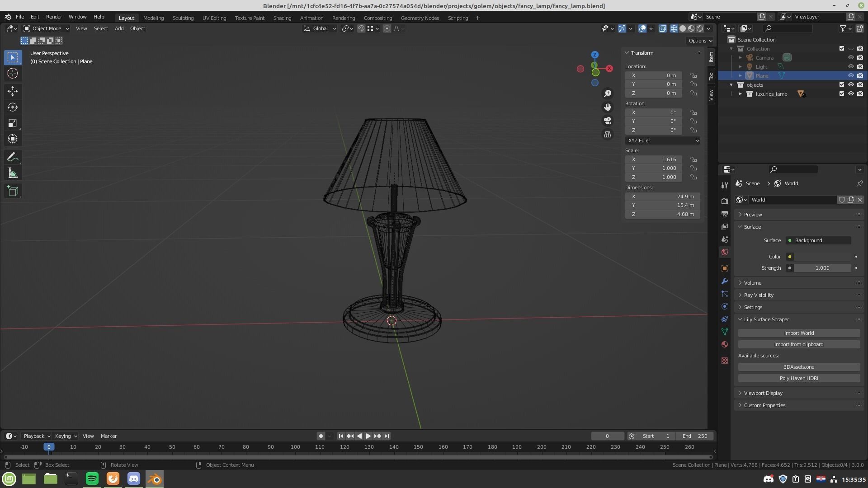Image resolution: width=868 pixels, height=488 pixels.
Task: Open Tool properties tab icon
Action: [x=725, y=185]
